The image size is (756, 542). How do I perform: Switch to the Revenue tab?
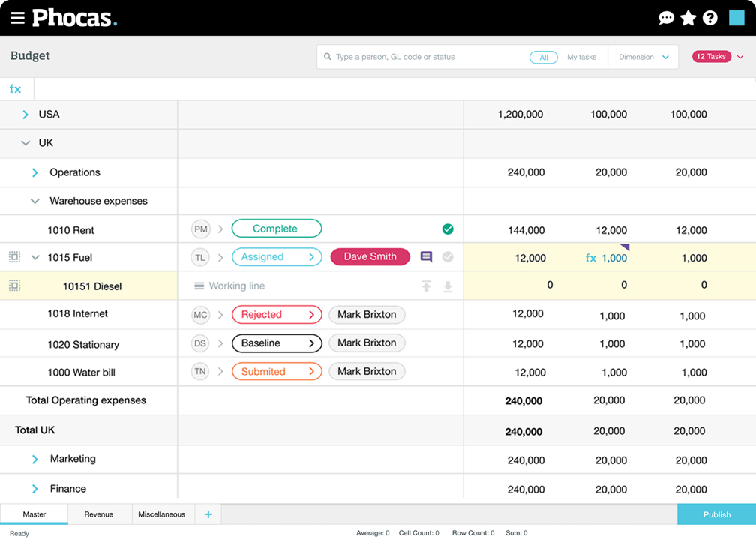pos(99,514)
